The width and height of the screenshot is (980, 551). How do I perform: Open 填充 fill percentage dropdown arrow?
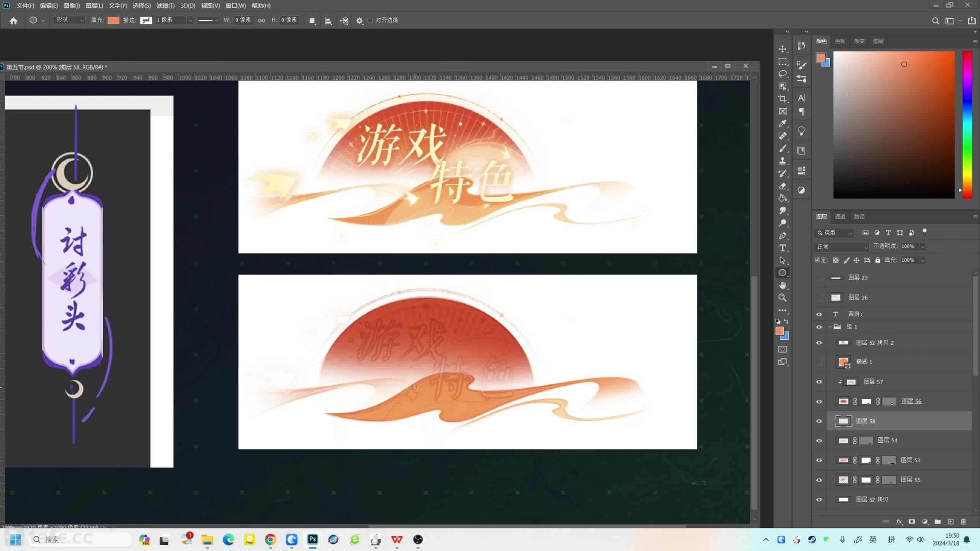923,260
